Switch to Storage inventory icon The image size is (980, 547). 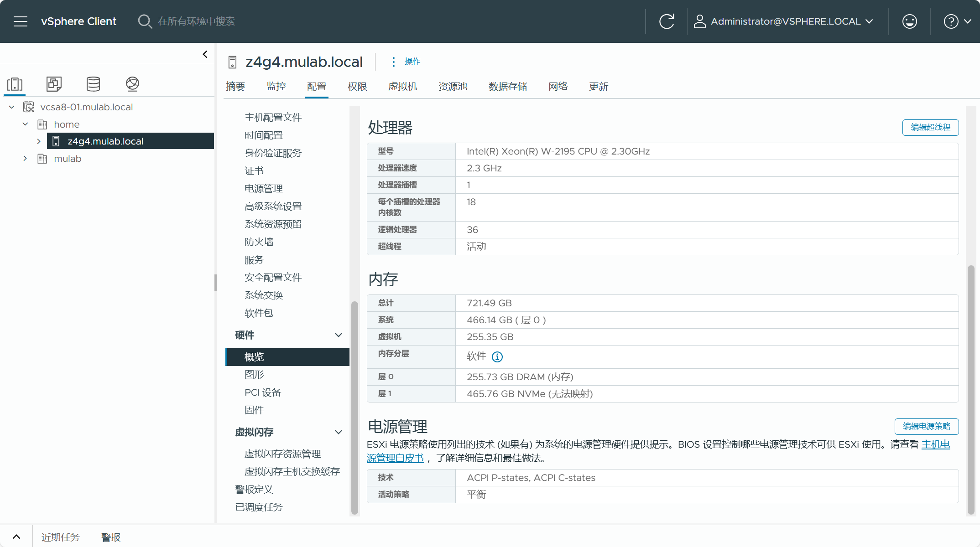[x=93, y=84]
